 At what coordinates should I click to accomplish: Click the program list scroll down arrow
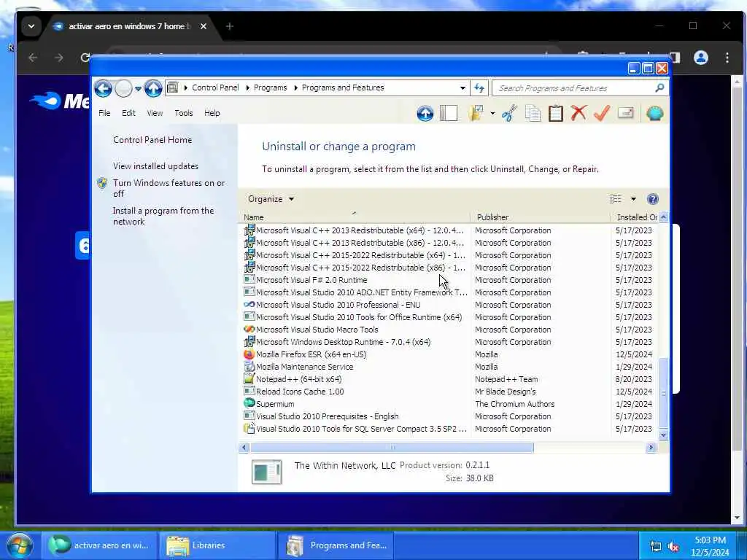pos(663,435)
